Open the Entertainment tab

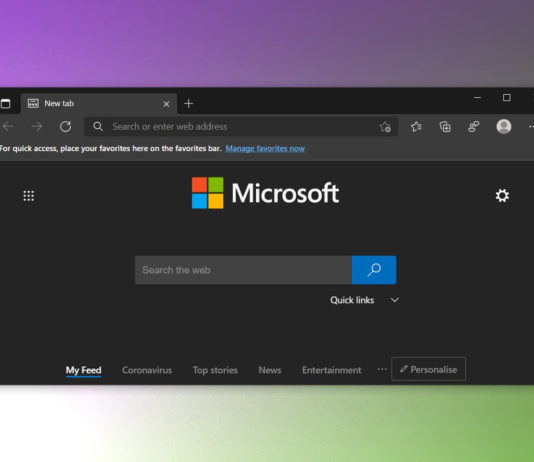(x=332, y=370)
